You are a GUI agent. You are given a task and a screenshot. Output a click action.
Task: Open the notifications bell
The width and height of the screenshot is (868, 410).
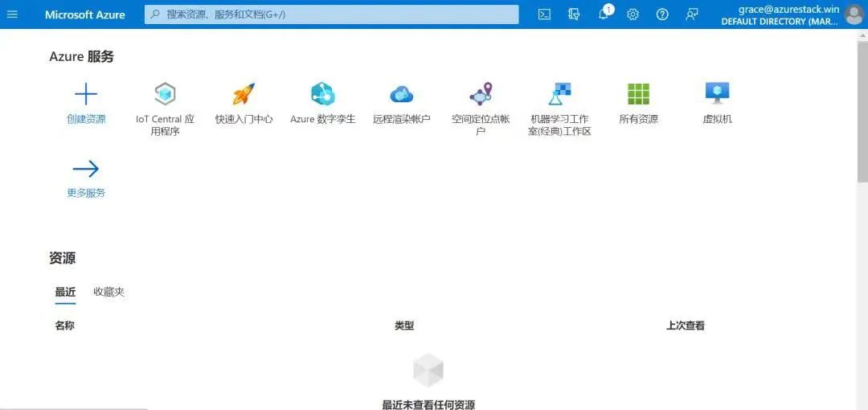pyautogui.click(x=604, y=14)
